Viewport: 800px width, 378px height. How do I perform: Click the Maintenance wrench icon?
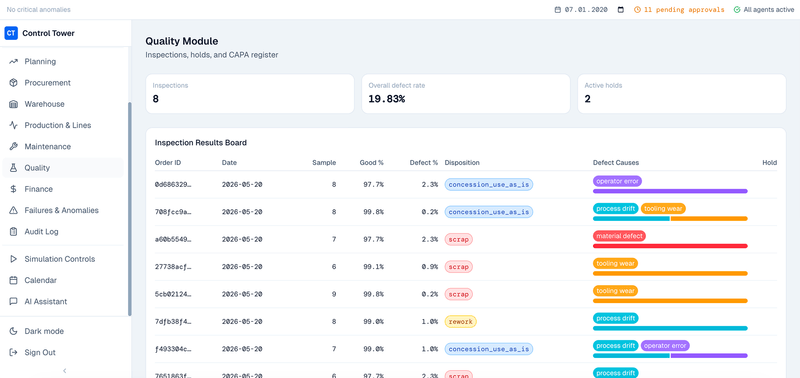14,146
